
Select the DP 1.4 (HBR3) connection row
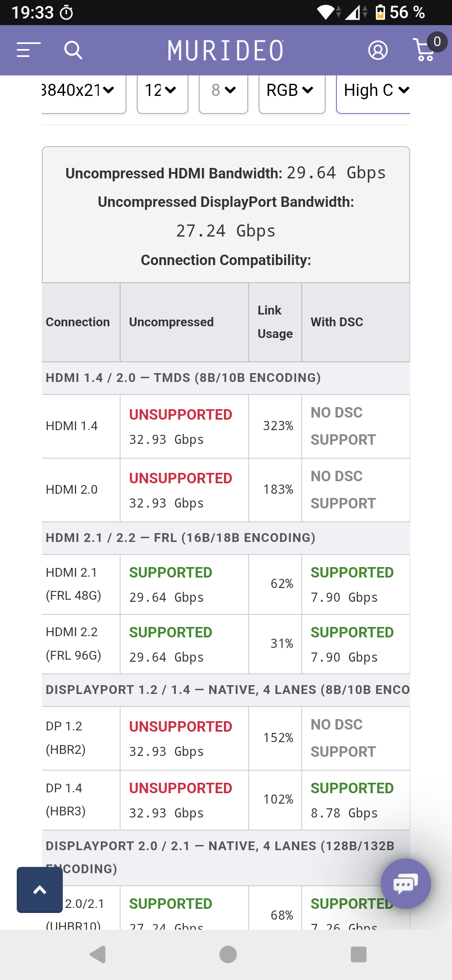pos(226,800)
